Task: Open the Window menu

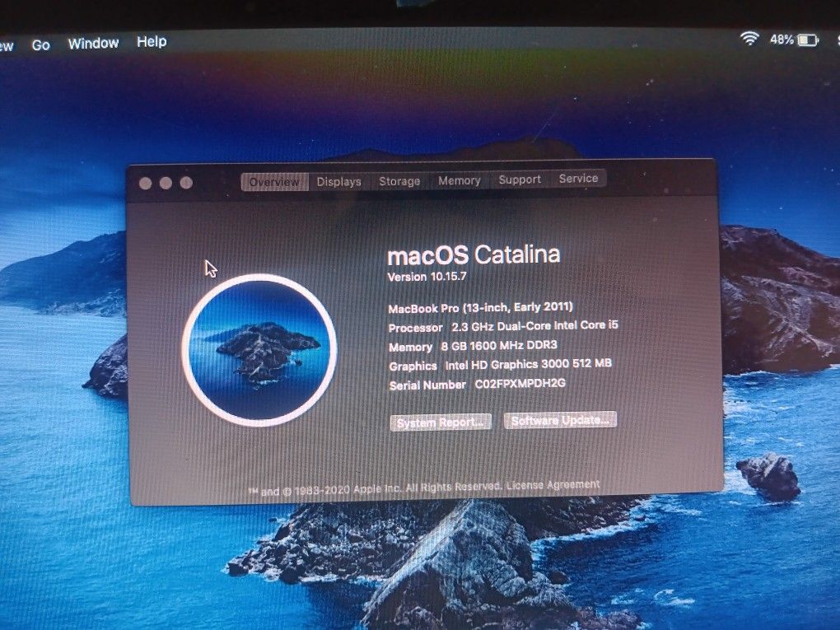Action: 93,44
